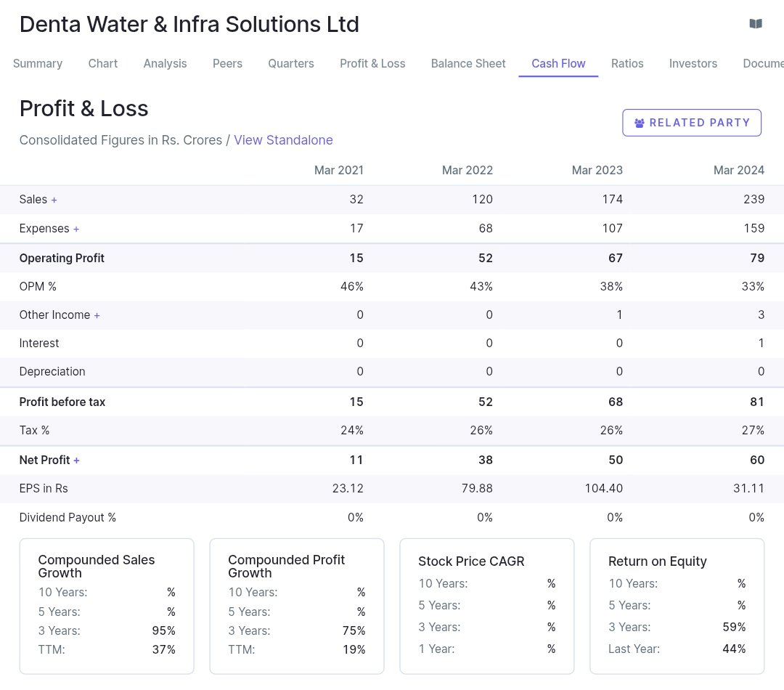
Task: Click EPS value 104.40
Action: [x=603, y=488]
